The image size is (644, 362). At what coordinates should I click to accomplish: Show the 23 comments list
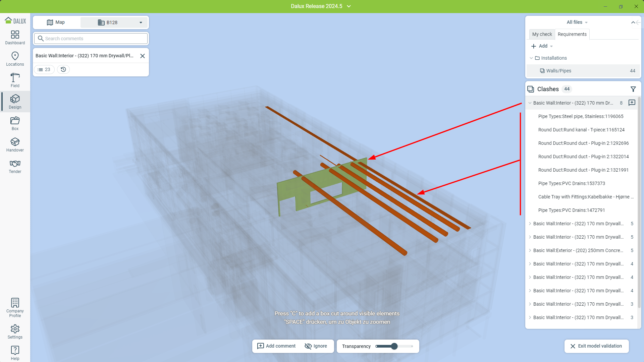[x=44, y=69]
